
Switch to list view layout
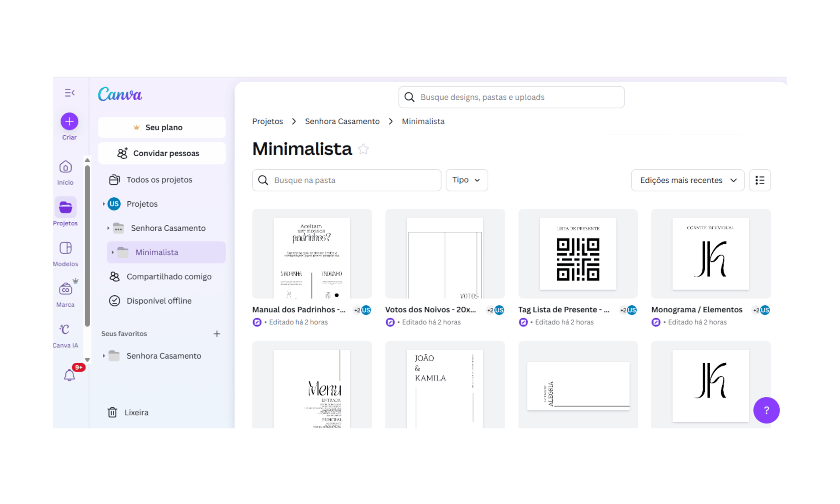pos(759,180)
